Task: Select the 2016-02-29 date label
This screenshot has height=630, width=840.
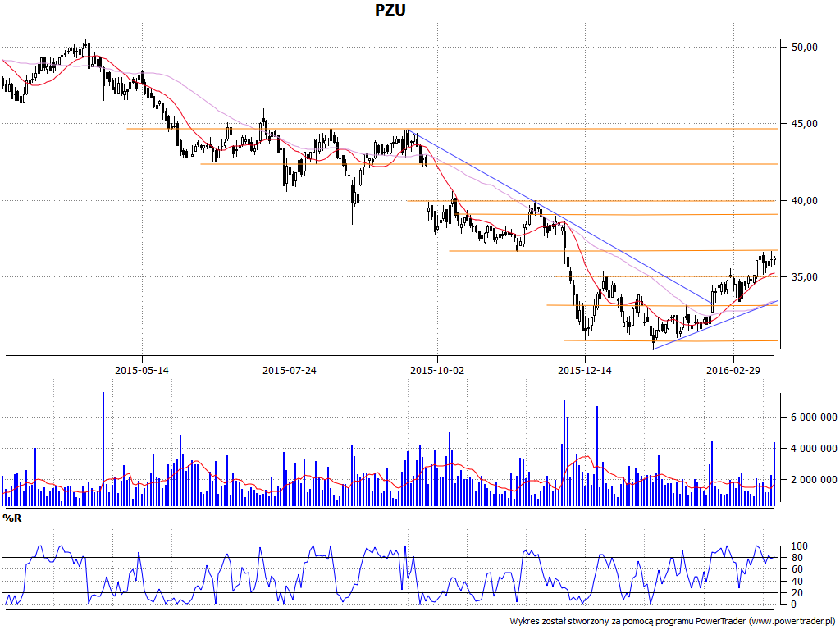Action: click(x=733, y=370)
